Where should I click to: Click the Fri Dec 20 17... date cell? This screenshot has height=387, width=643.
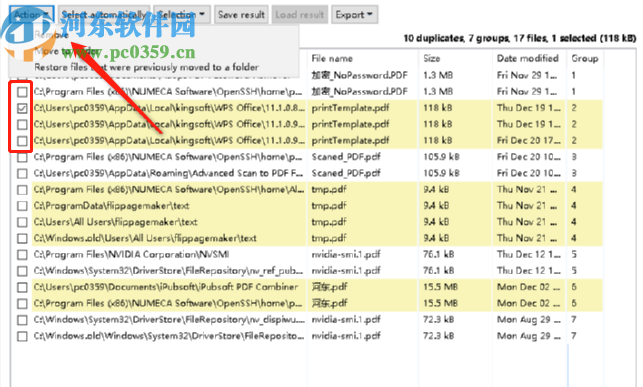pos(529,141)
